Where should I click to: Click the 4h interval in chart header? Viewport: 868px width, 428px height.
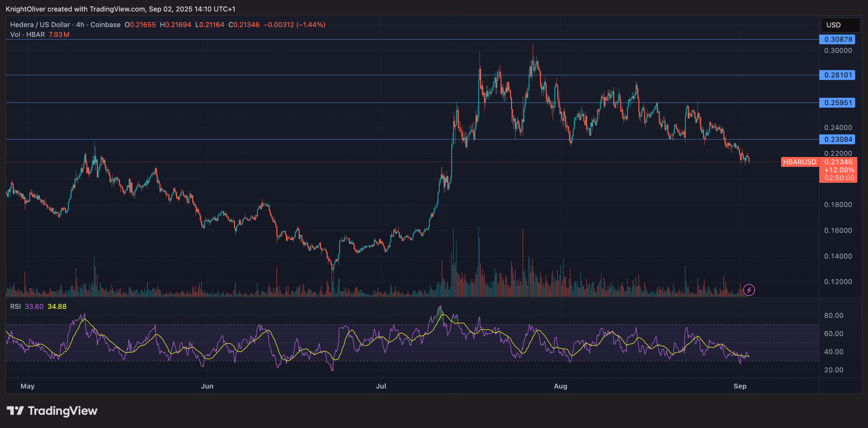pos(80,25)
